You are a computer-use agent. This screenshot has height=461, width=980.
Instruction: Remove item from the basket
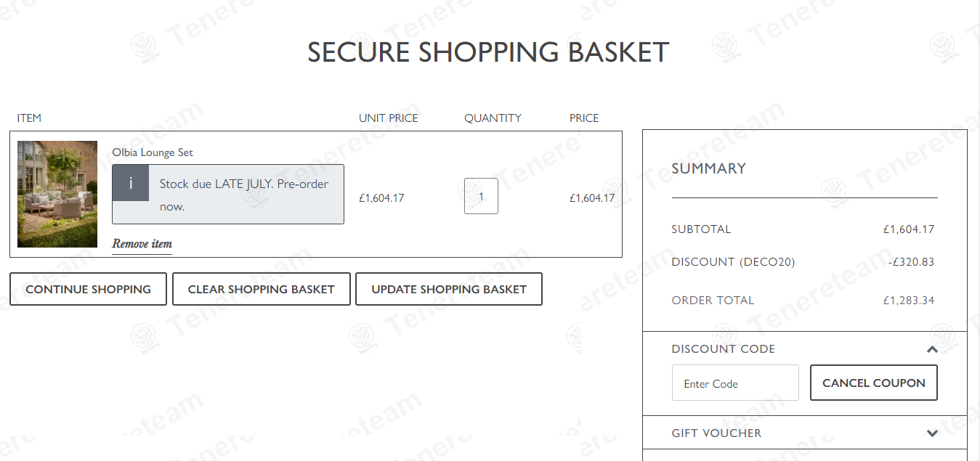pos(142,244)
